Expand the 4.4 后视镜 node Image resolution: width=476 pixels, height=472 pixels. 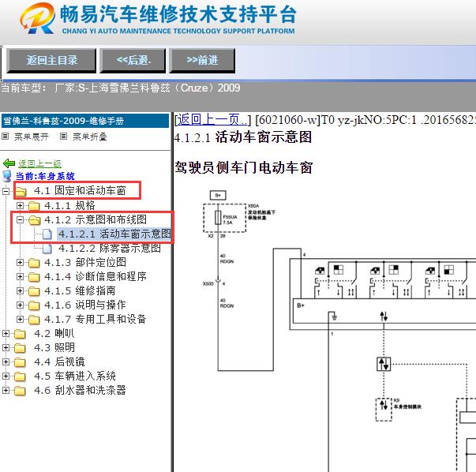coord(6,361)
